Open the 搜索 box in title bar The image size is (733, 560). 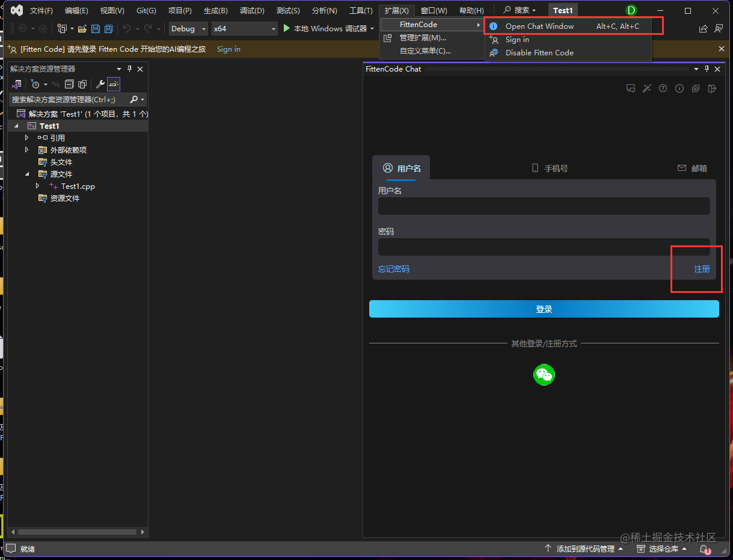520,10
